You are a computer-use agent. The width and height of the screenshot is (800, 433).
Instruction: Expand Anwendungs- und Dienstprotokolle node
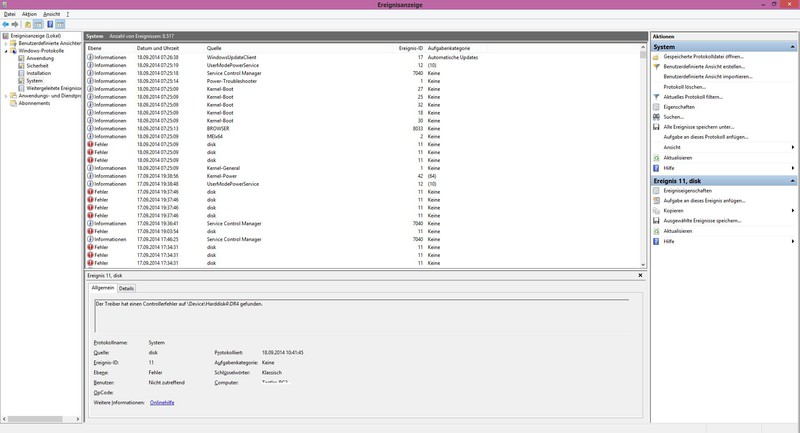click(x=6, y=96)
